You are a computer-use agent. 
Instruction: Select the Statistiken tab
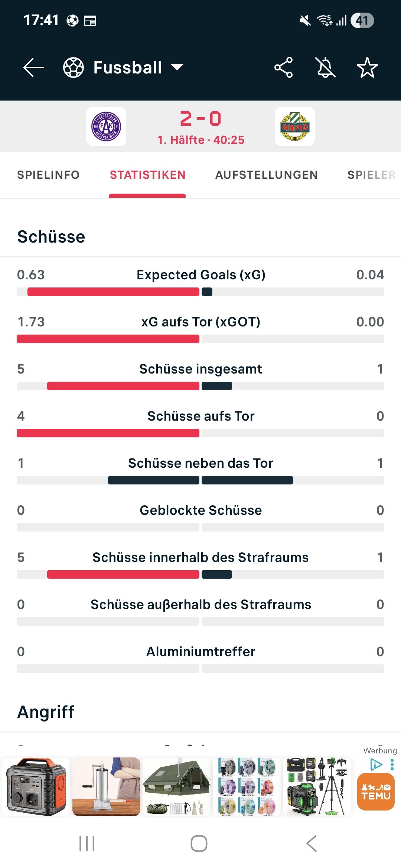[147, 175]
